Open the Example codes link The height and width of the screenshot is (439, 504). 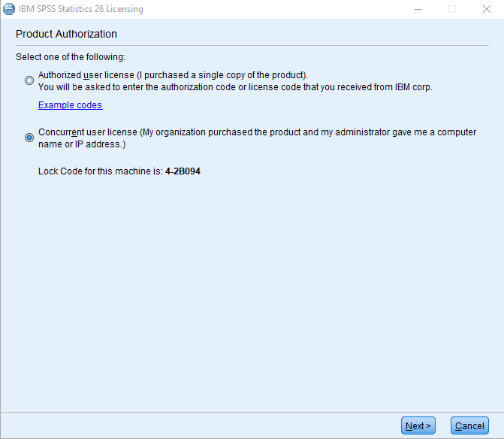71,105
